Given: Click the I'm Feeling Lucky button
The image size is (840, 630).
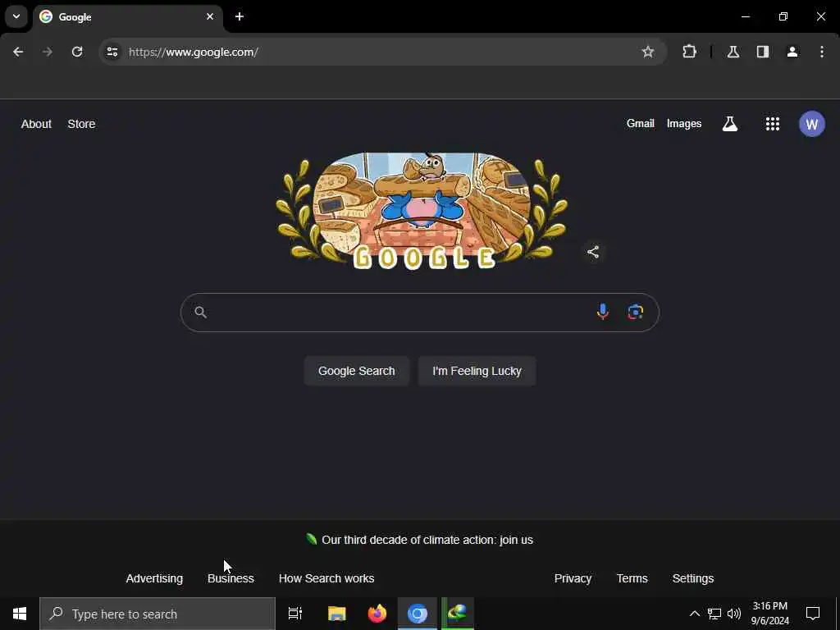Looking at the screenshot, I should tap(477, 371).
